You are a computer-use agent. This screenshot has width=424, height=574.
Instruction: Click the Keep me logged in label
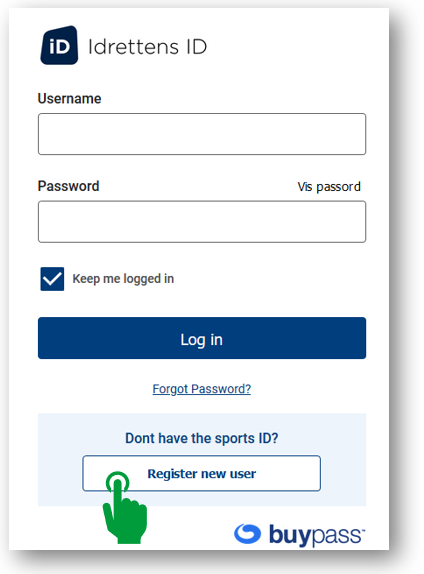[123, 279]
